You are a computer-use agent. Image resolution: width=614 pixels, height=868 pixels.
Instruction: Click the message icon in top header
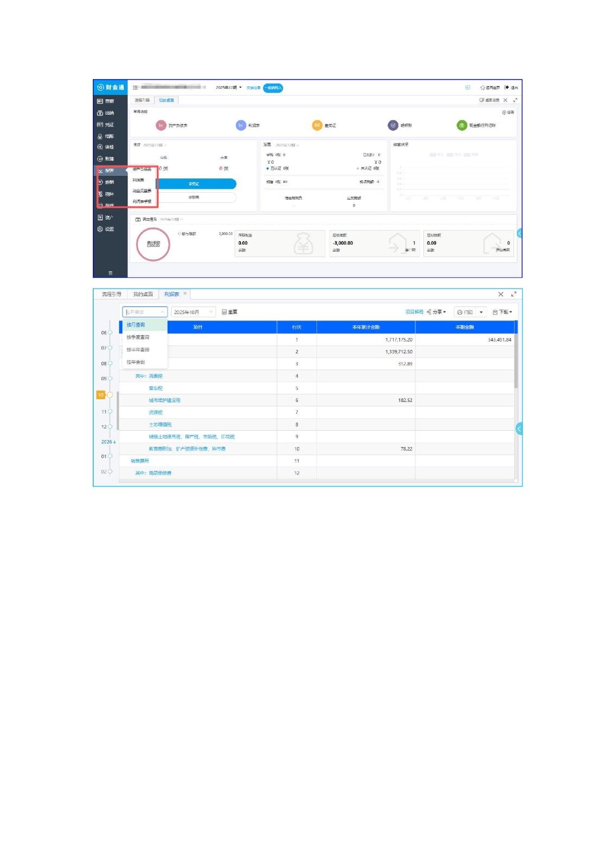pyautogui.click(x=467, y=87)
